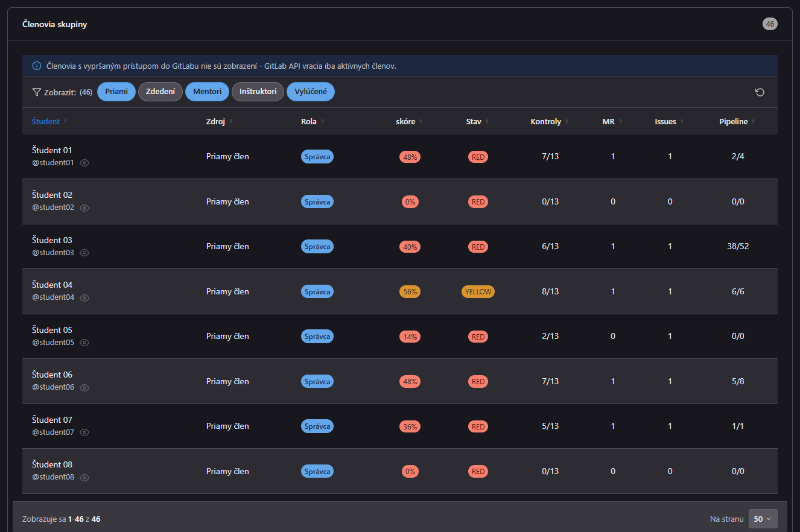The image size is (800, 532).
Task: Toggle the Inštruktori filter chip
Action: (x=258, y=92)
